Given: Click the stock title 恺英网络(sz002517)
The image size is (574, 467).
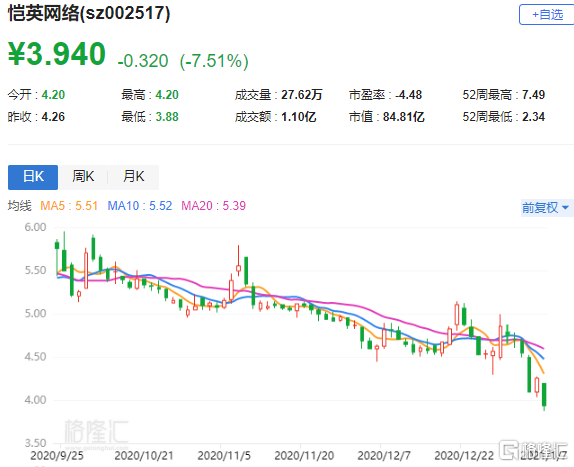Looking at the screenshot, I should click(89, 14).
